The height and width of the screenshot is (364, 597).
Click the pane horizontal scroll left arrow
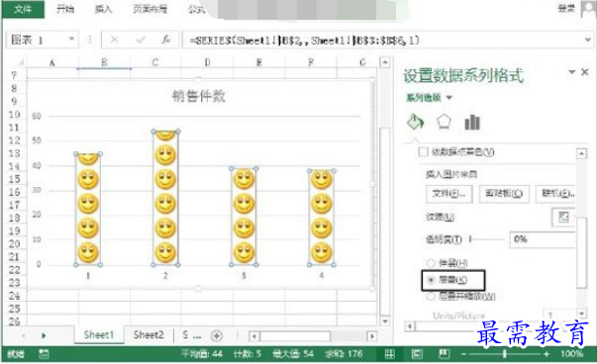click(410, 326)
